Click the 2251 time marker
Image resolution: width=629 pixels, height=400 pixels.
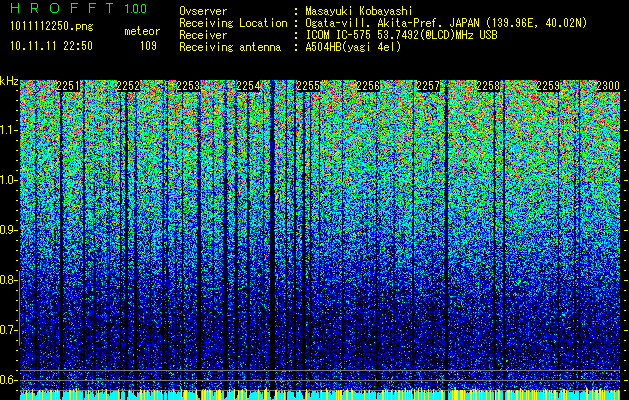pyautogui.click(x=68, y=86)
